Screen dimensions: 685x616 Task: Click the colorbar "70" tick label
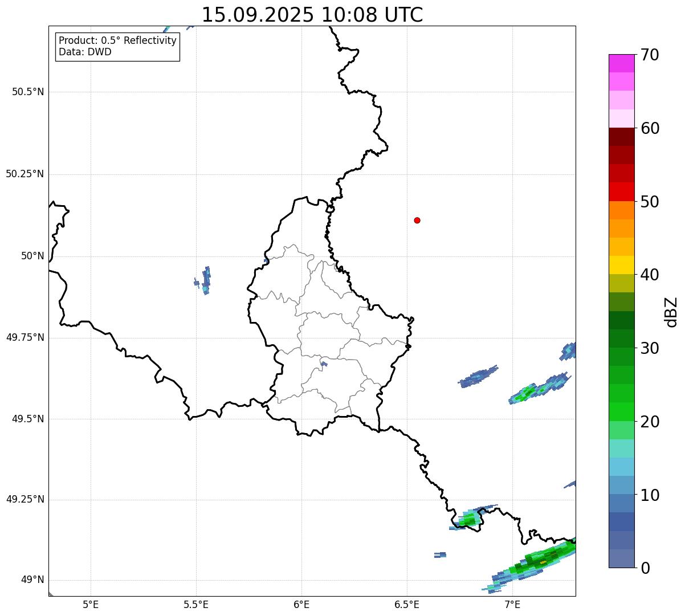tap(650, 55)
